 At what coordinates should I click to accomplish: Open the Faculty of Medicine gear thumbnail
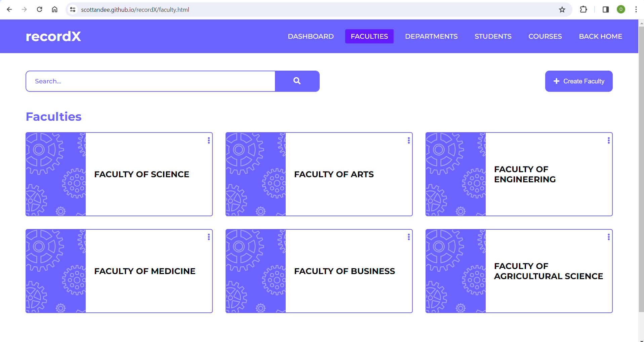[x=56, y=271]
